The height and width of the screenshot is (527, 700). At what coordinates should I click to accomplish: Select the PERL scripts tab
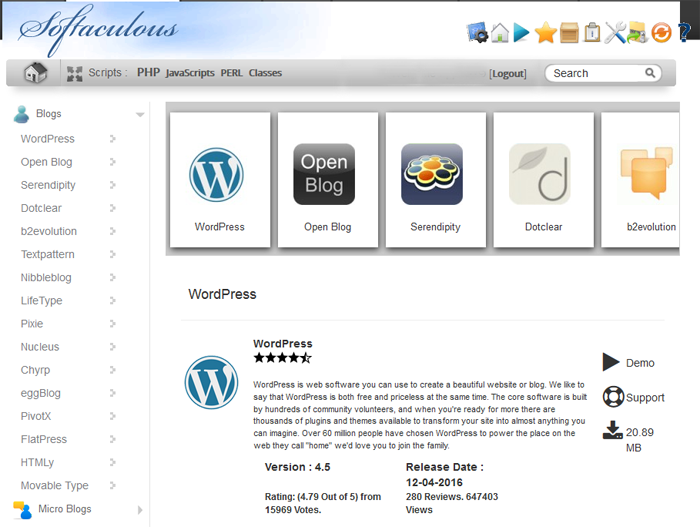(231, 73)
